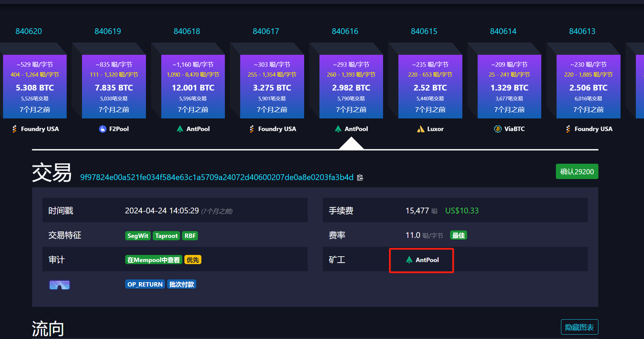Select the block cube showing 1.329 BTC
The width and height of the screenshot is (644, 339).
[509, 86]
